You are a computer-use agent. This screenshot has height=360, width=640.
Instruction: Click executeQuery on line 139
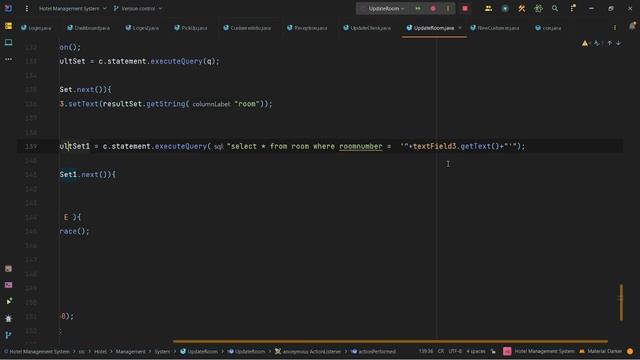coord(181,146)
